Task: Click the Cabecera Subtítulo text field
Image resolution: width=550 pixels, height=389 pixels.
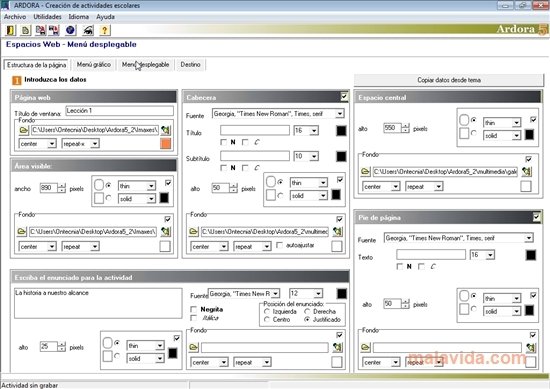Action: coord(255,156)
